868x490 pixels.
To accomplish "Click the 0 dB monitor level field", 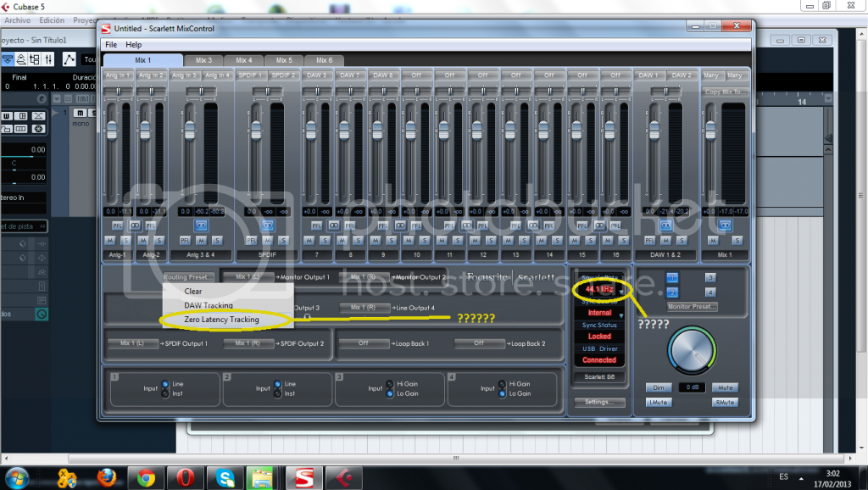I will [x=692, y=387].
